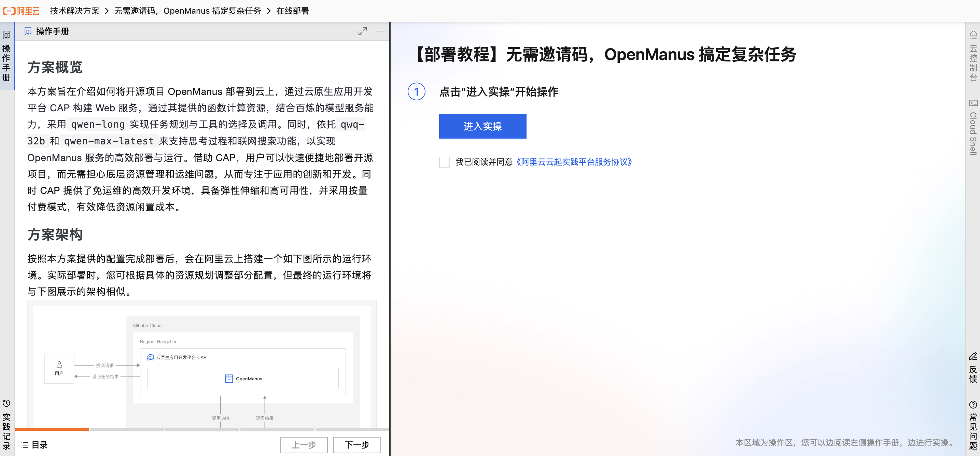Expand the 目录 table of contents
980x456 pixels.
[x=34, y=445]
